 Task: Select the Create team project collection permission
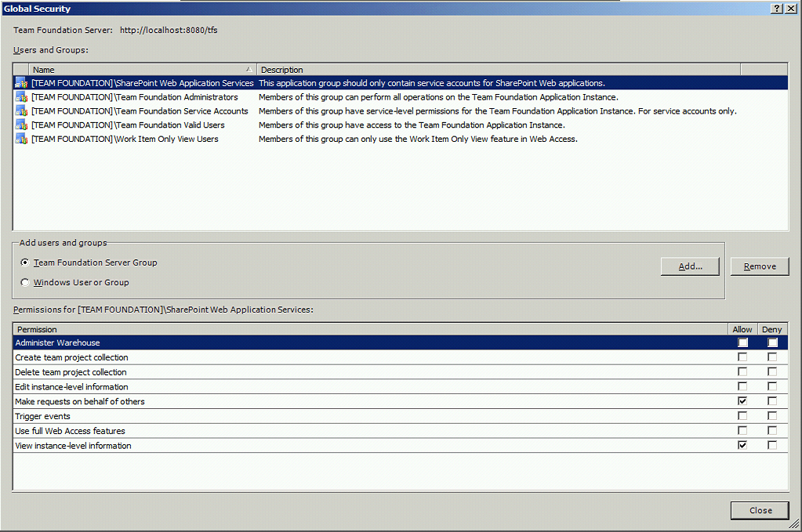pos(401,357)
